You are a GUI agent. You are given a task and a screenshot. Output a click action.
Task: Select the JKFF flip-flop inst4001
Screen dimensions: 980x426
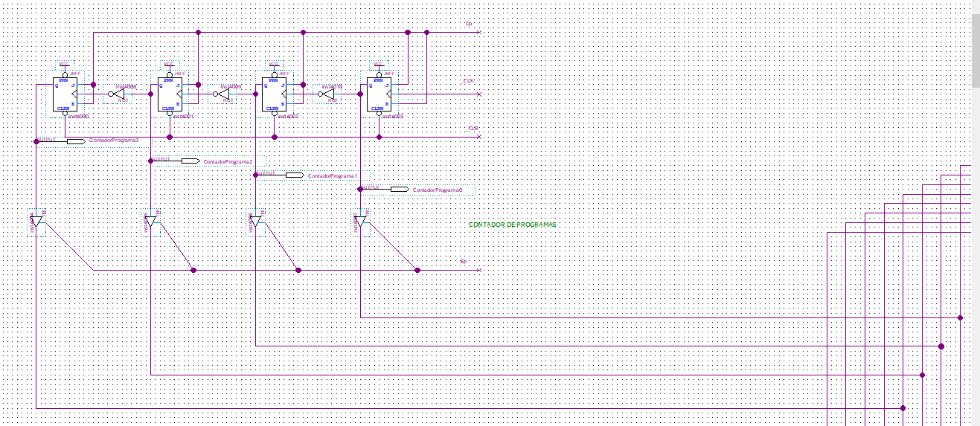click(170, 94)
